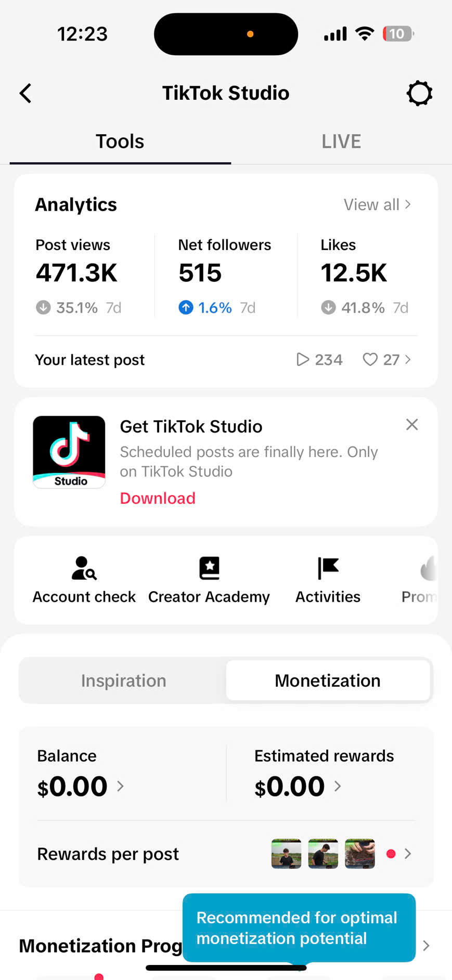Dismiss the Get TikTok Studio banner
The height and width of the screenshot is (980, 452).
click(412, 425)
